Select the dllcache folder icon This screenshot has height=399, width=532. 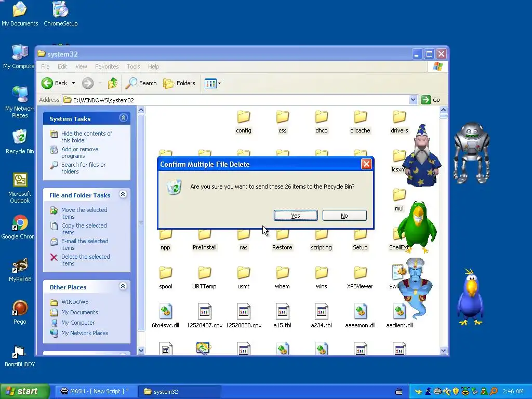(x=361, y=117)
